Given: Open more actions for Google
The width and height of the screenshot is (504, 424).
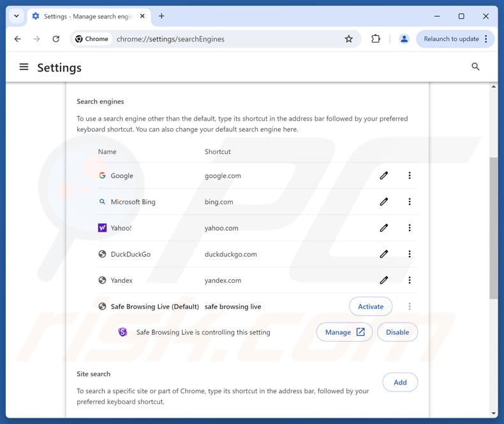Looking at the screenshot, I should pyautogui.click(x=409, y=176).
